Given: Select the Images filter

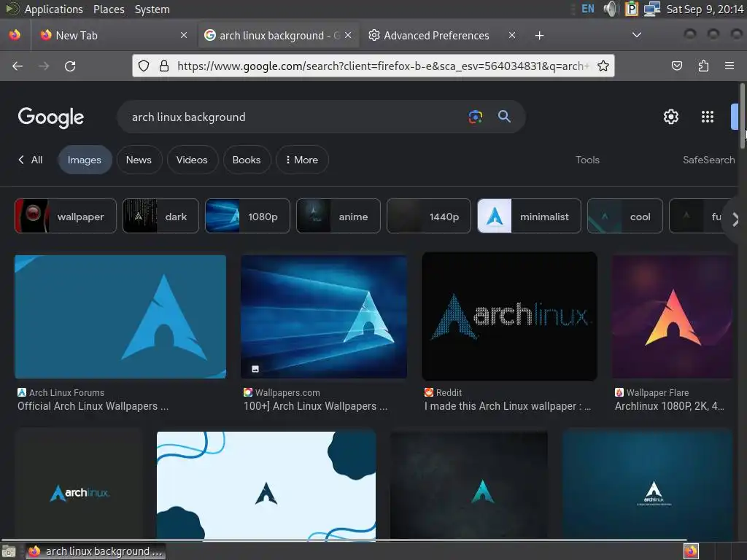Looking at the screenshot, I should click(x=85, y=160).
